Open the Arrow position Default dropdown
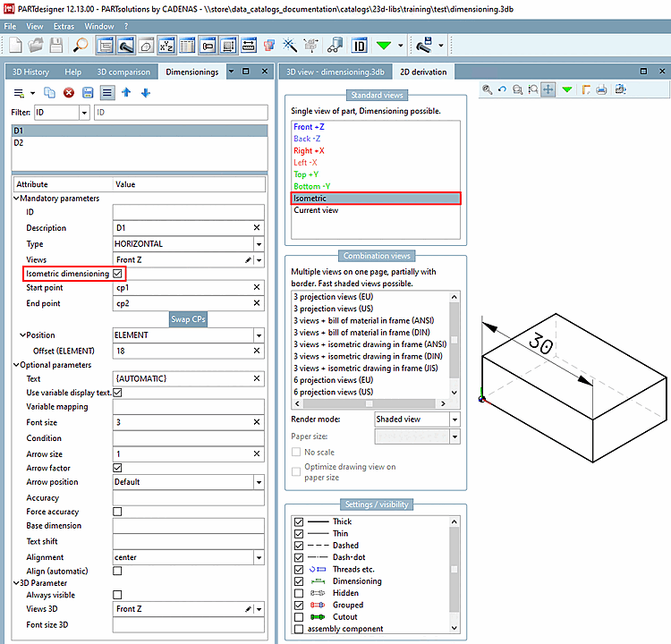The image size is (671, 644). click(x=259, y=482)
